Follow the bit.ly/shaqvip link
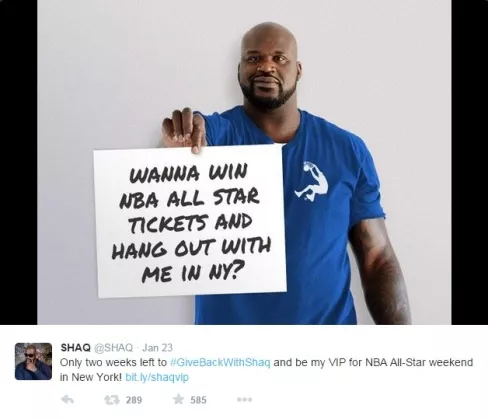The image size is (488, 419). click(x=157, y=377)
